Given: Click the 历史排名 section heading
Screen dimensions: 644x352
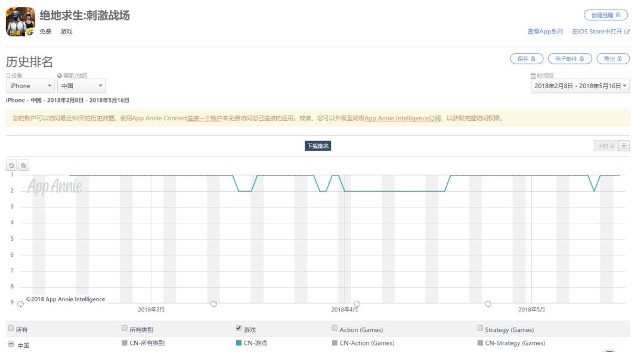Looking at the screenshot, I should [30, 62].
